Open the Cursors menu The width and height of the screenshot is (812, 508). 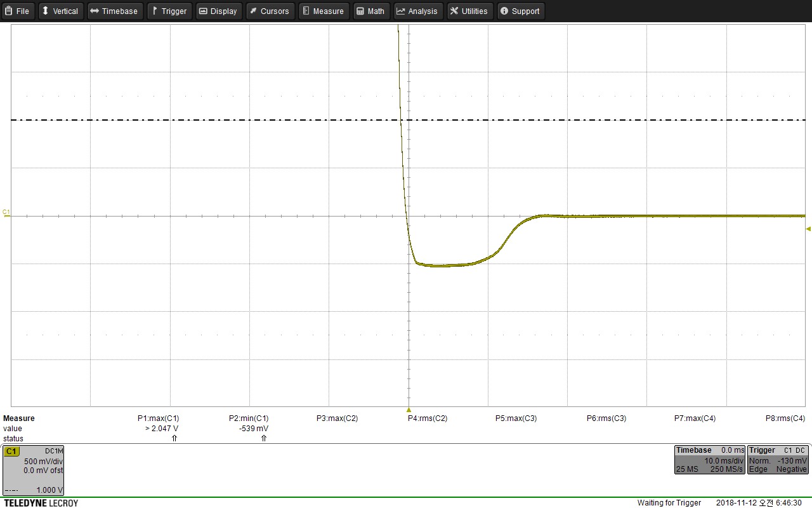pyautogui.click(x=270, y=11)
